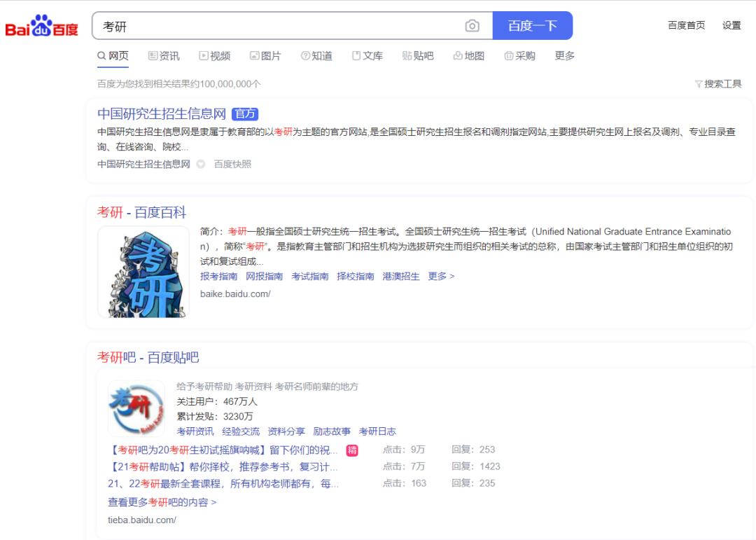Open 考研资讯 tieba category

(x=195, y=431)
